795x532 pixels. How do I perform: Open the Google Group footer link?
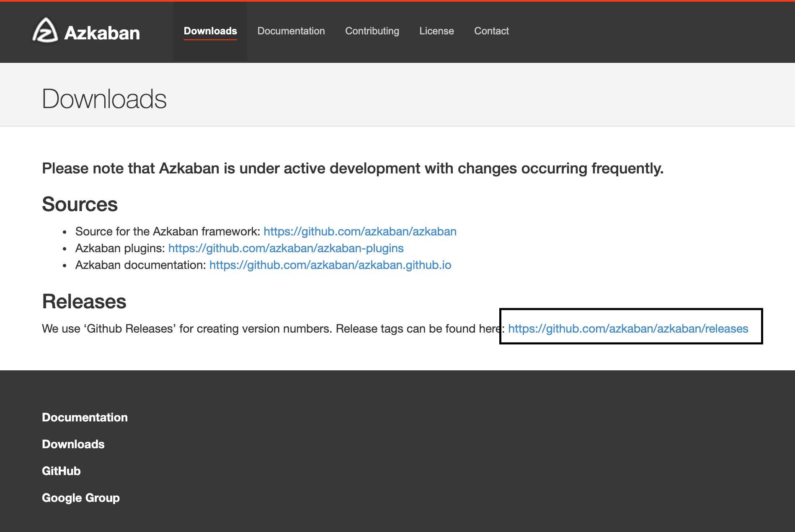pos(81,498)
